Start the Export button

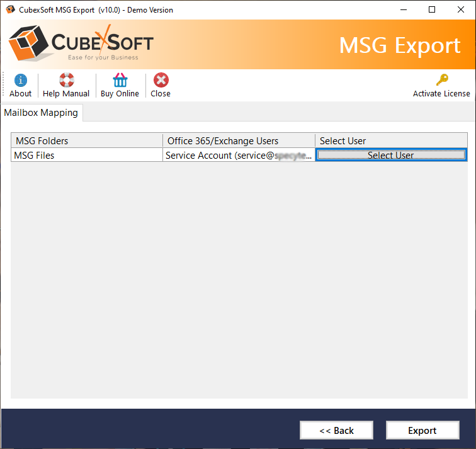[x=422, y=430]
